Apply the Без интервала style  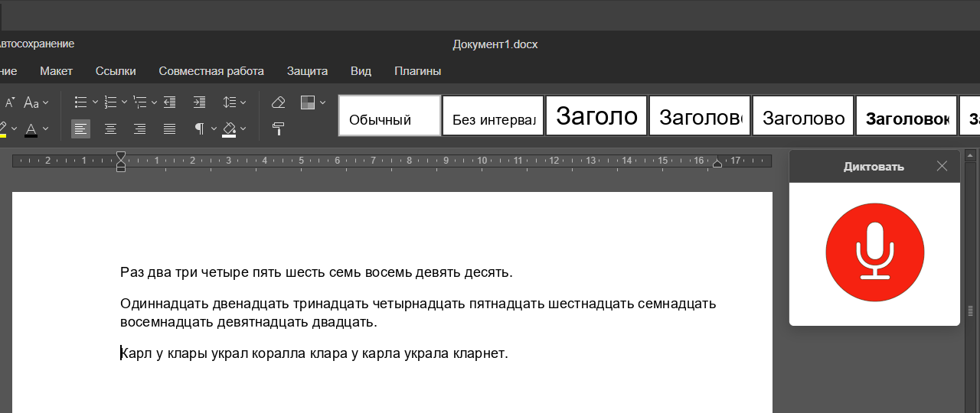tap(493, 115)
